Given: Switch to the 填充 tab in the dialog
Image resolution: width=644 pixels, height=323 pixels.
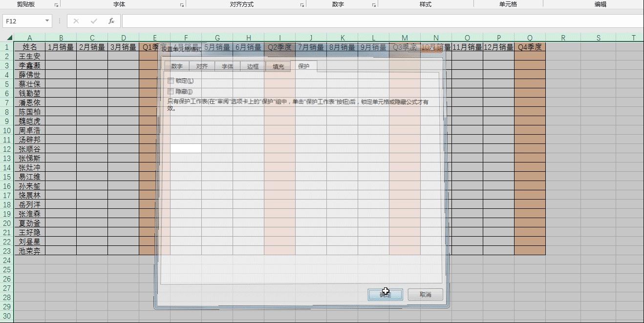Looking at the screenshot, I should (278, 66).
